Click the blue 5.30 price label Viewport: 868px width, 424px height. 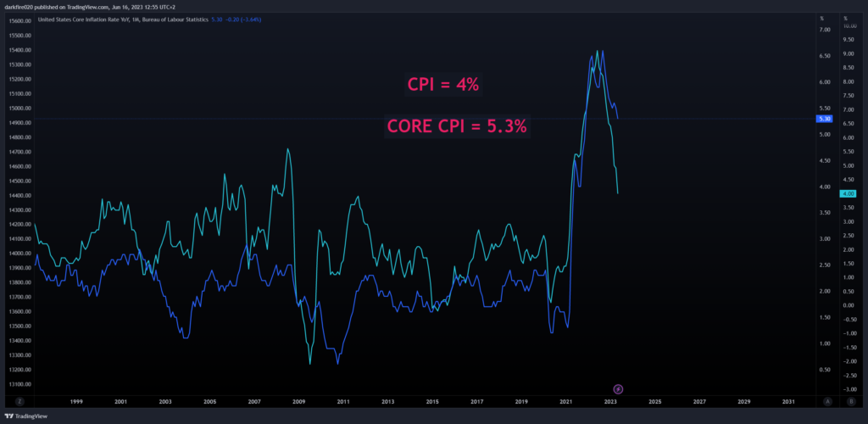pyautogui.click(x=824, y=119)
